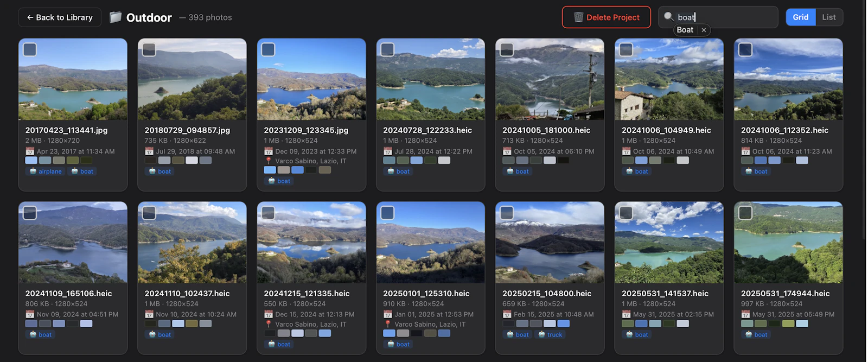Viewport: 868px width, 362px height.
Task: Click filename 20241215_121335.heic
Action: point(307,294)
